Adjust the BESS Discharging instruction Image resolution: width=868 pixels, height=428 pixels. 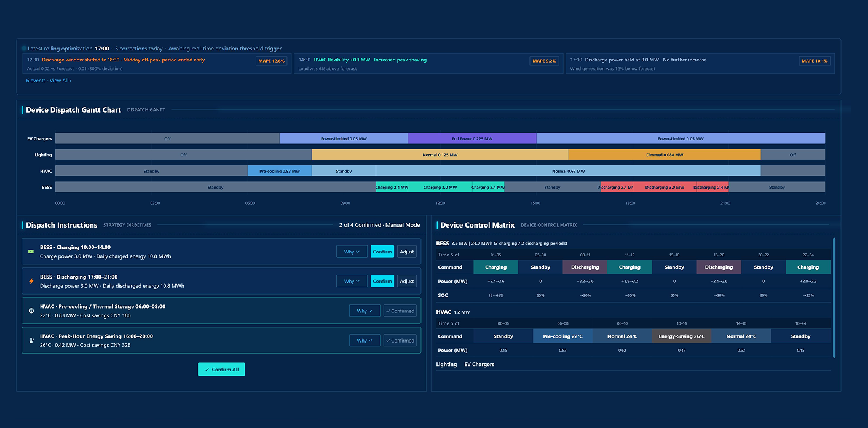[406, 281]
